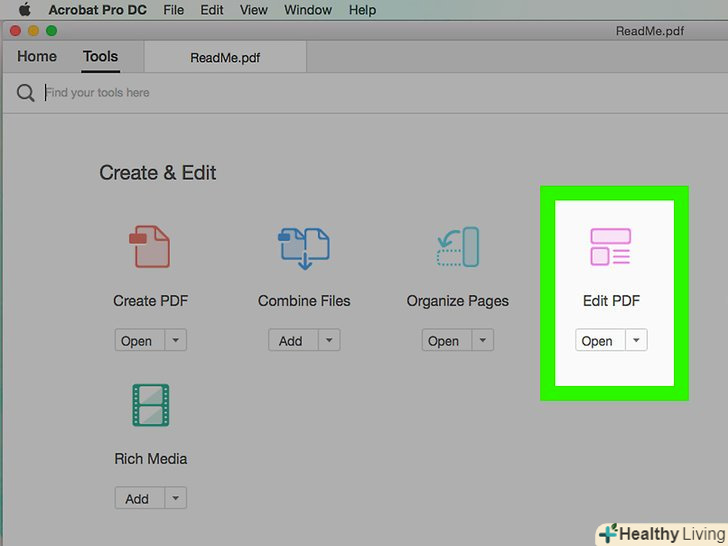Open the File menu
Screen dimensions: 728x546
click(x=174, y=10)
